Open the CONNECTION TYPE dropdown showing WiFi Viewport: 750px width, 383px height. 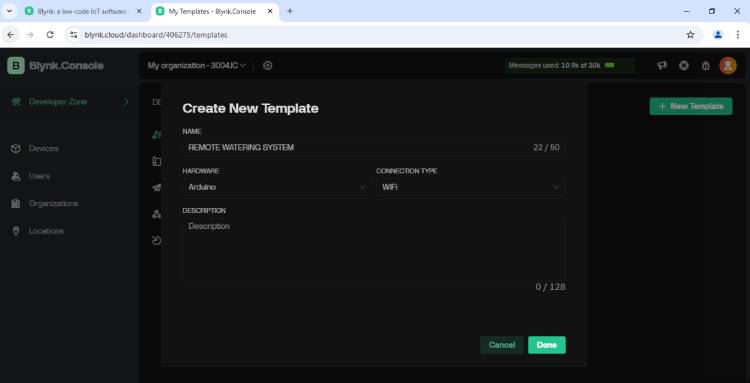[x=471, y=187]
